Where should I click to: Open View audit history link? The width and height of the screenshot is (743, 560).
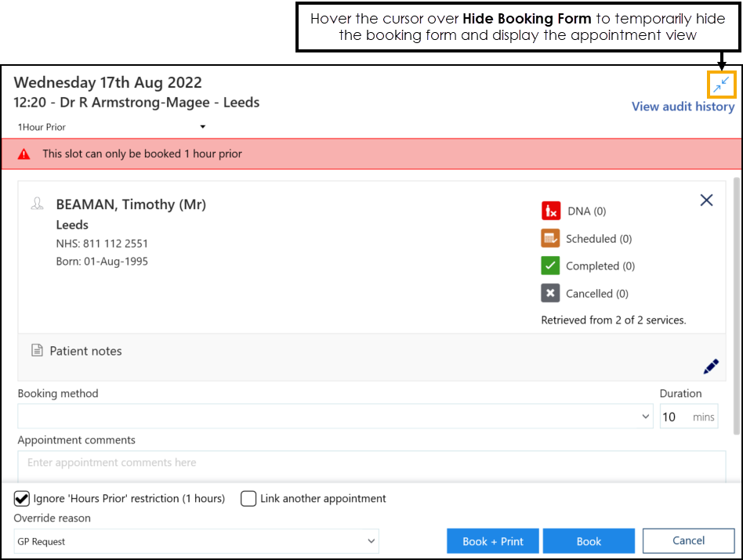tap(683, 107)
